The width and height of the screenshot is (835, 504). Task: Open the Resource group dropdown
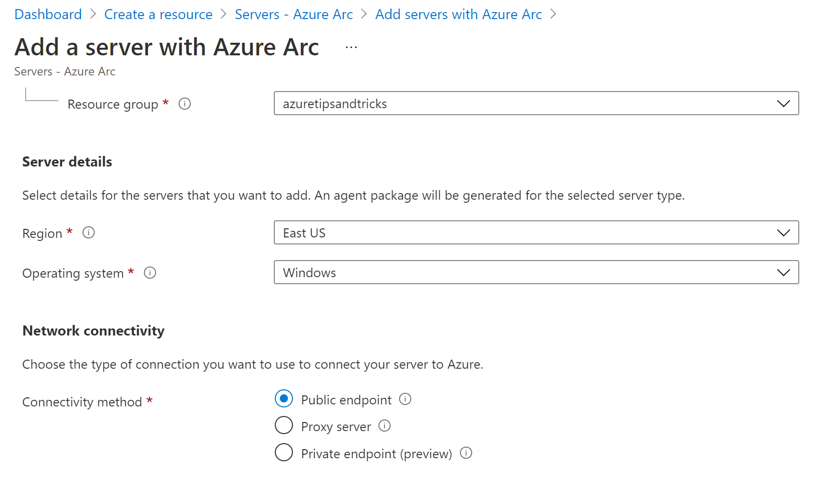(536, 103)
